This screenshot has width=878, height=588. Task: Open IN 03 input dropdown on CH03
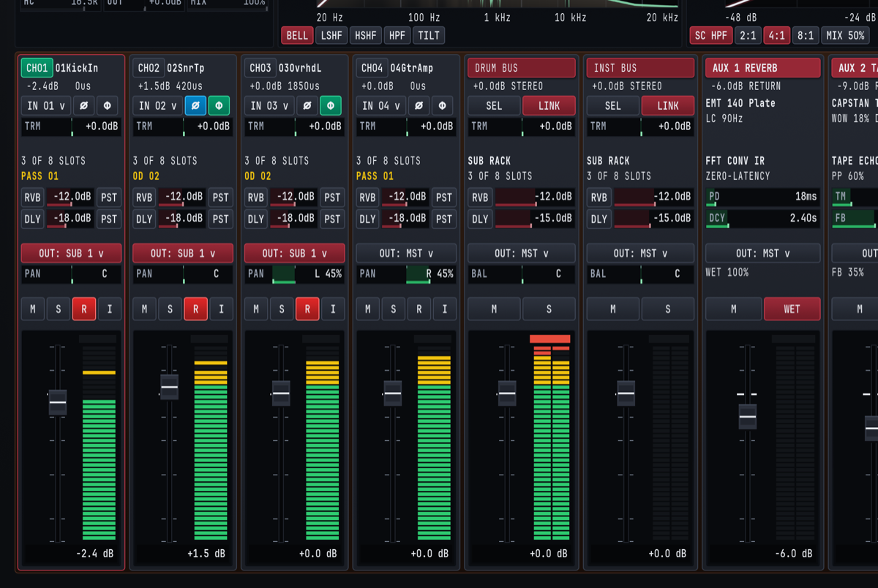pos(269,105)
